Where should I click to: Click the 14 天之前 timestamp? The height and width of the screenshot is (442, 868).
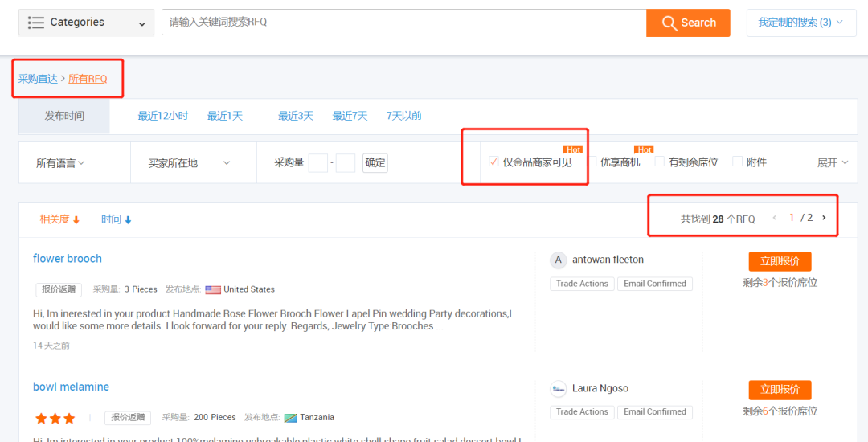51,346
